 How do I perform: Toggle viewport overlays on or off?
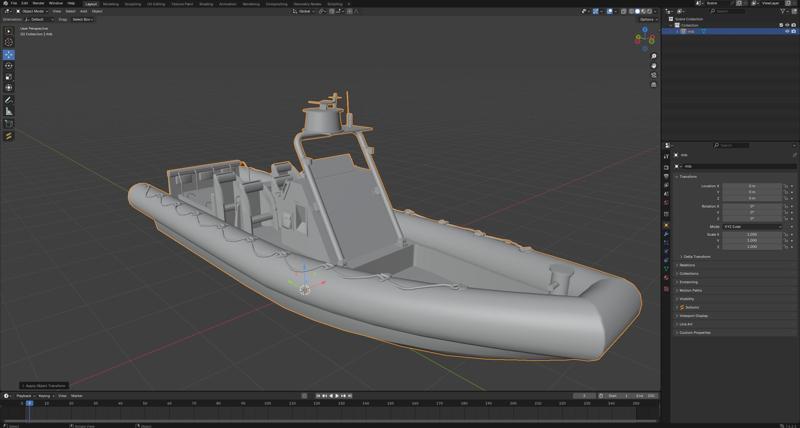coord(611,11)
